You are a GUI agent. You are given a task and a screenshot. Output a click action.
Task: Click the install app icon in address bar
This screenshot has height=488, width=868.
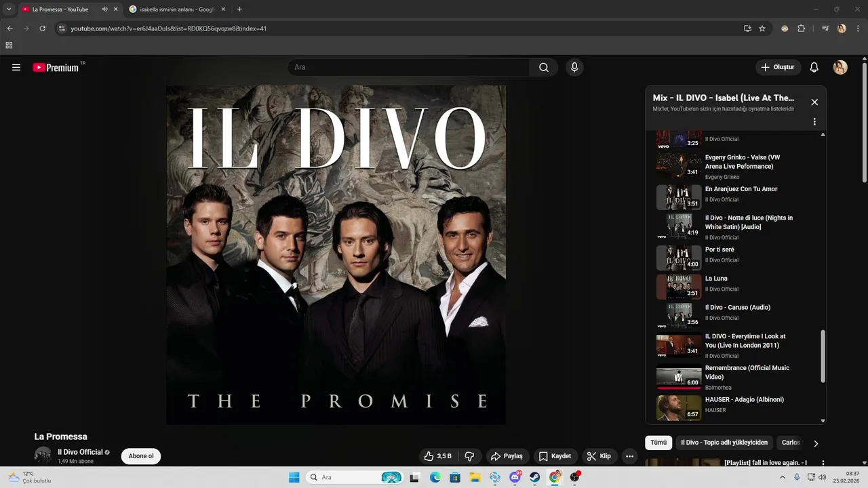pyautogui.click(x=747, y=28)
